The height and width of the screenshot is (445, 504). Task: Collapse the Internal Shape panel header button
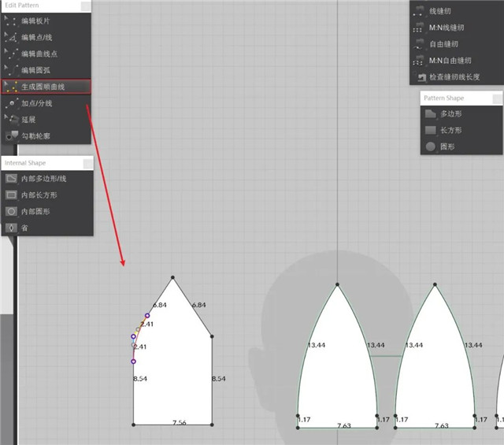pyautogui.click(x=85, y=163)
